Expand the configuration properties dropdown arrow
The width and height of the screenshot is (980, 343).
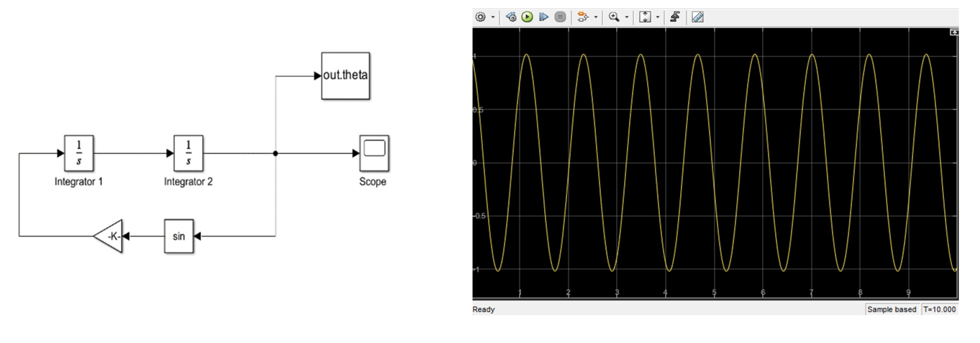[x=493, y=17]
